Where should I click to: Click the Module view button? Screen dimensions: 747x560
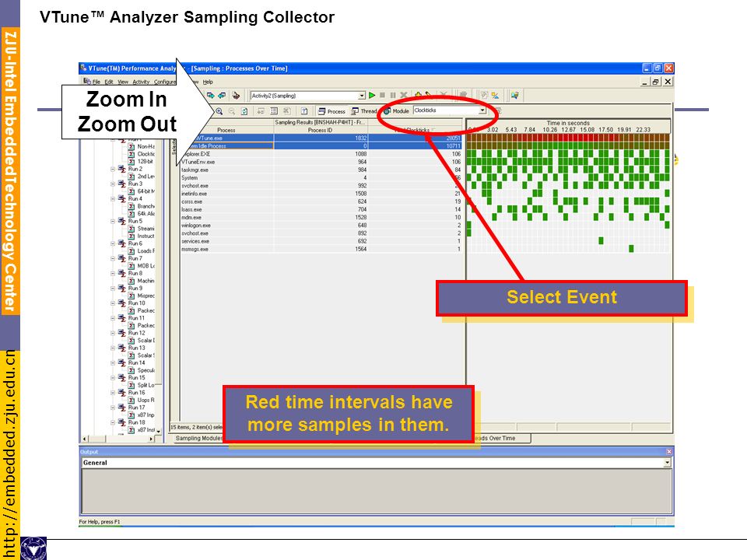pyautogui.click(x=396, y=111)
